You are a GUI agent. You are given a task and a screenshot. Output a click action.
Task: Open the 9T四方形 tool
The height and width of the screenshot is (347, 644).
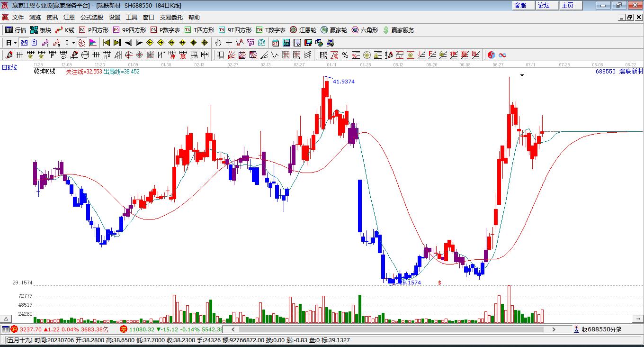point(235,30)
